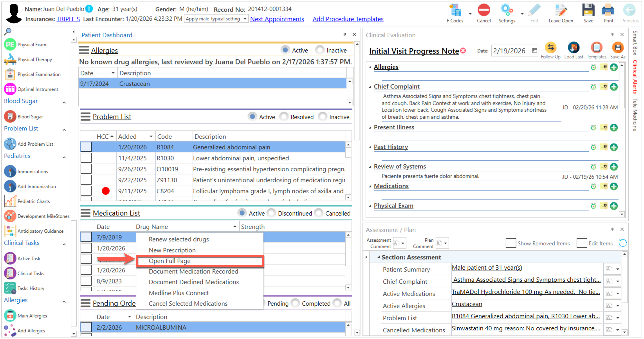Open Physical Therapy sidebar item

coord(34,60)
